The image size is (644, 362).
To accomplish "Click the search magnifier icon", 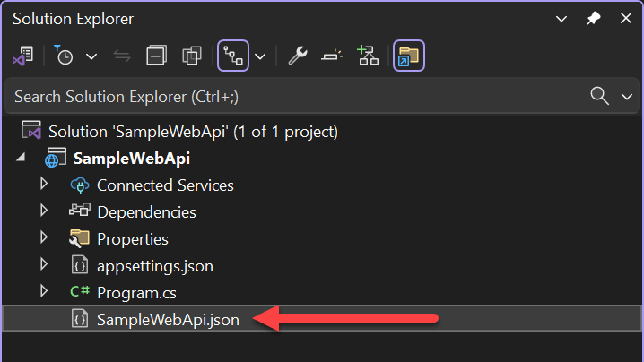I will [x=600, y=96].
